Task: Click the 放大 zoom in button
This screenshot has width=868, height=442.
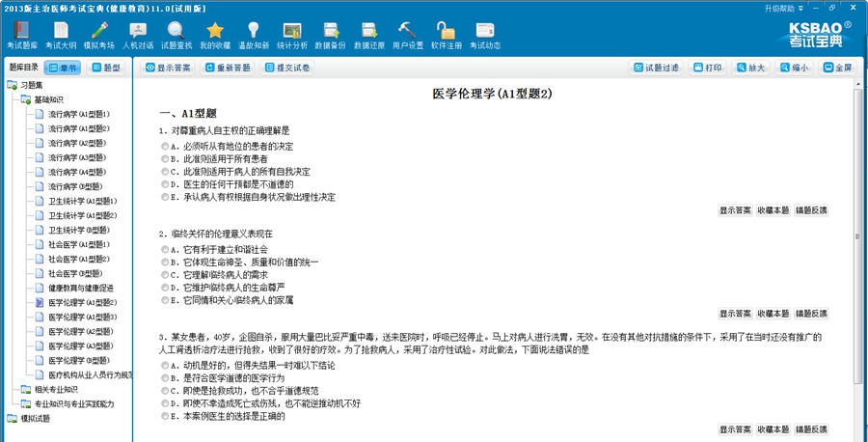Action: 749,68
